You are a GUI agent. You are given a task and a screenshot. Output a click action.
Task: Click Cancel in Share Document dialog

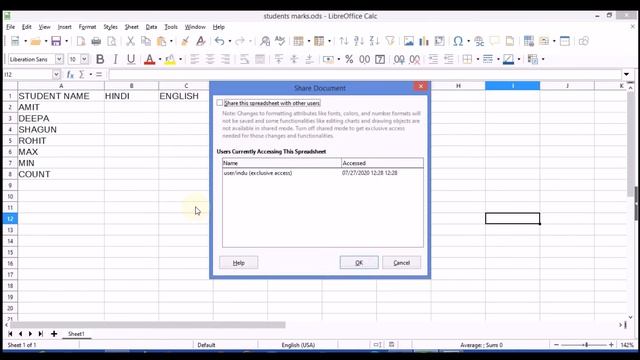pos(402,263)
